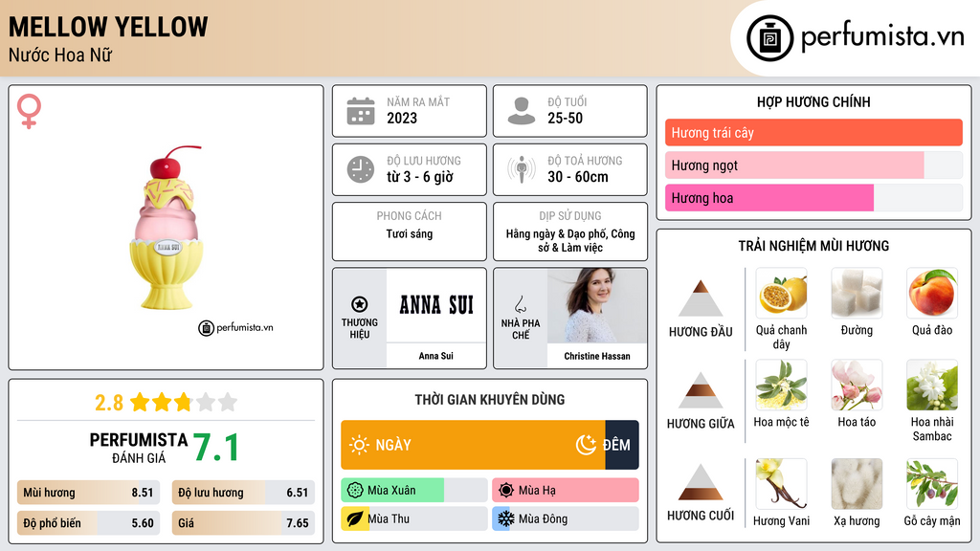Click the pink female gender symbol
This screenshot has width=980, height=551.
point(29,111)
